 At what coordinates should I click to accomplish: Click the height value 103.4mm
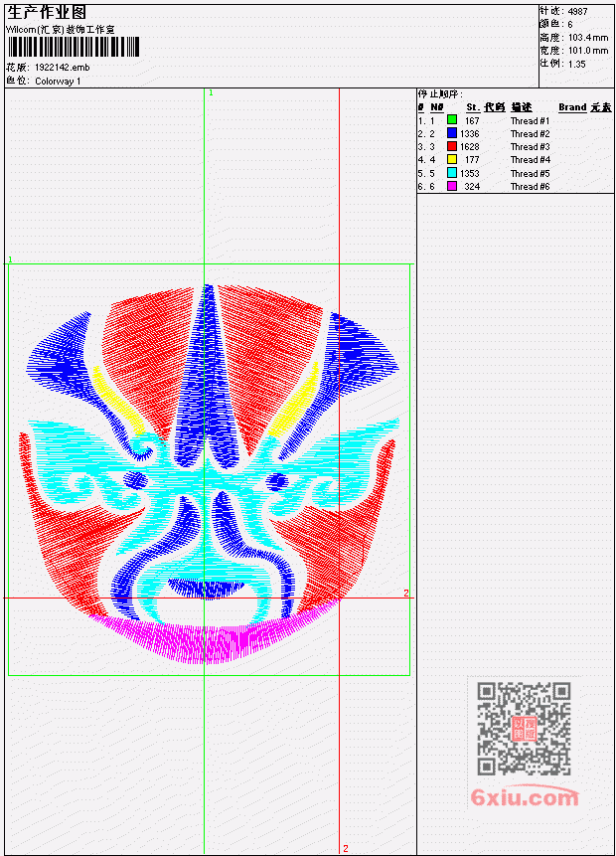pyautogui.click(x=588, y=38)
